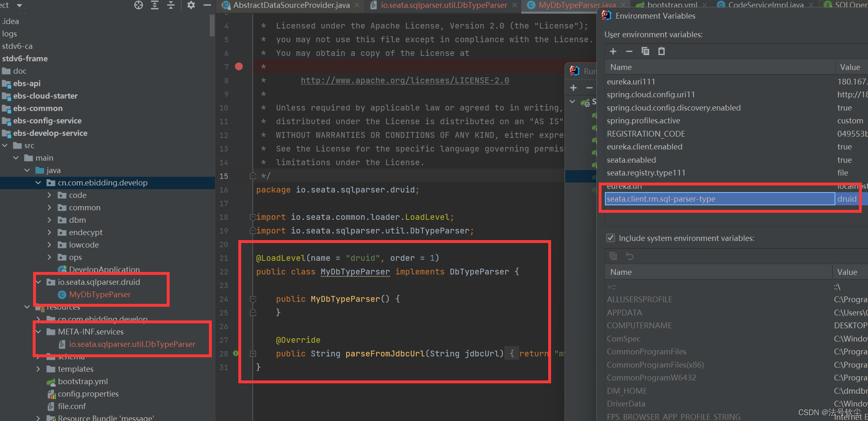Viewport: 868px width, 421px height.
Task: Select ebs-cloud-starter module in tree
Action: click(45, 96)
